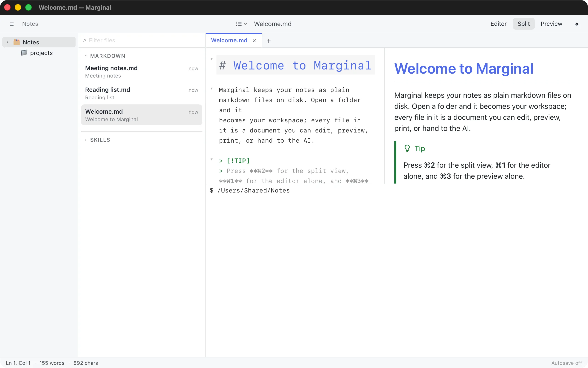Open the outline list dropdown in toolbar

[242, 24]
